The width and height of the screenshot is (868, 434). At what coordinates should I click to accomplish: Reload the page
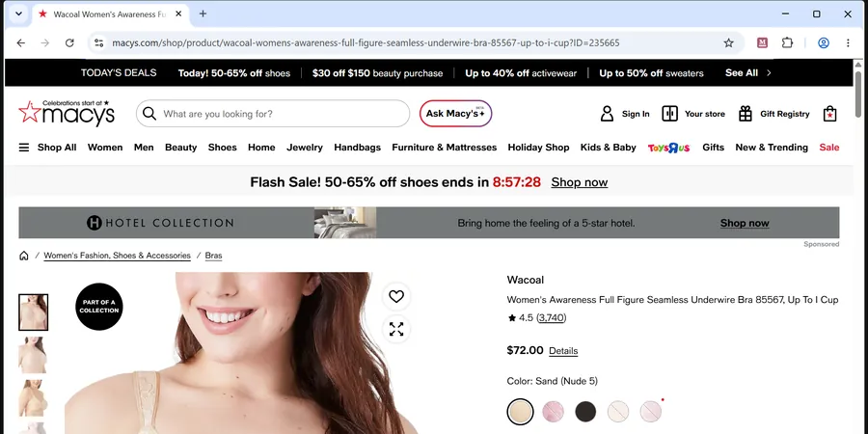[69, 42]
